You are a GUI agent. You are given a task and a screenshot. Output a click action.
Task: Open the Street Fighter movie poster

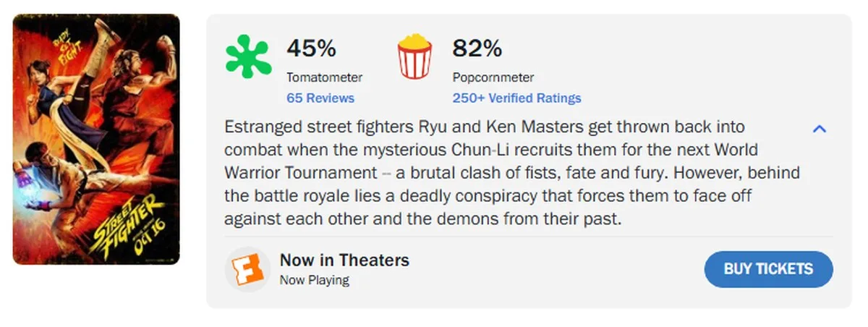[x=96, y=139]
